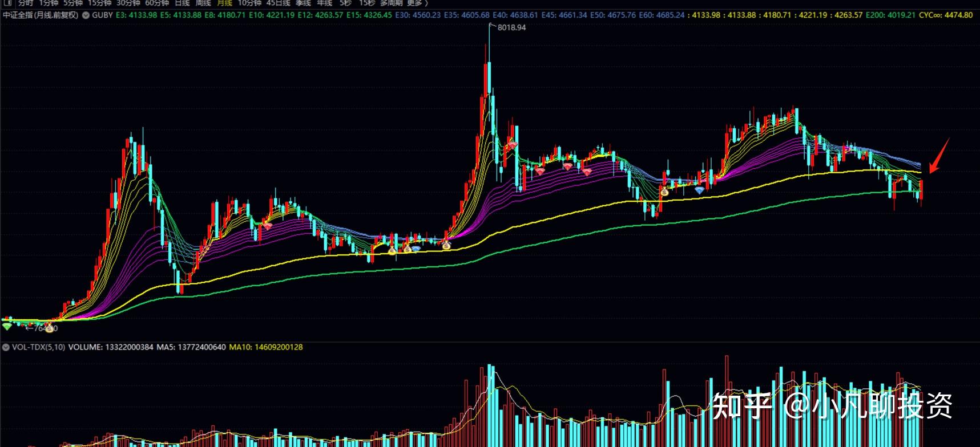Select the 60分钟 period tab
980x447 pixels.
coord(157,3)
